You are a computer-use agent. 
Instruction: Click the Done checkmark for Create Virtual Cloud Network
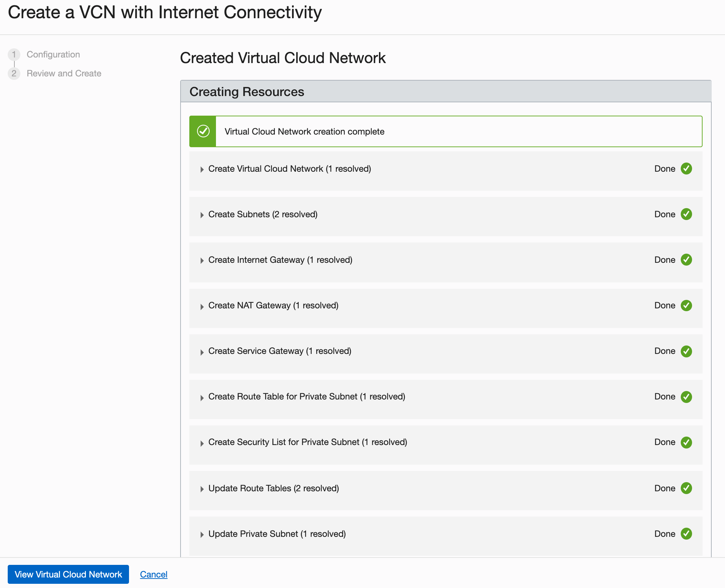coord(686,169)
